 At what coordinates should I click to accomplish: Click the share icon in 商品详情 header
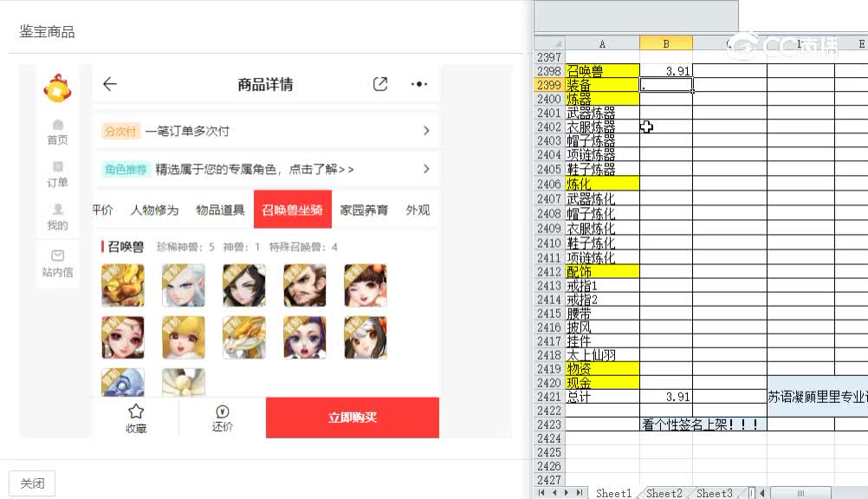click(380, 84)
